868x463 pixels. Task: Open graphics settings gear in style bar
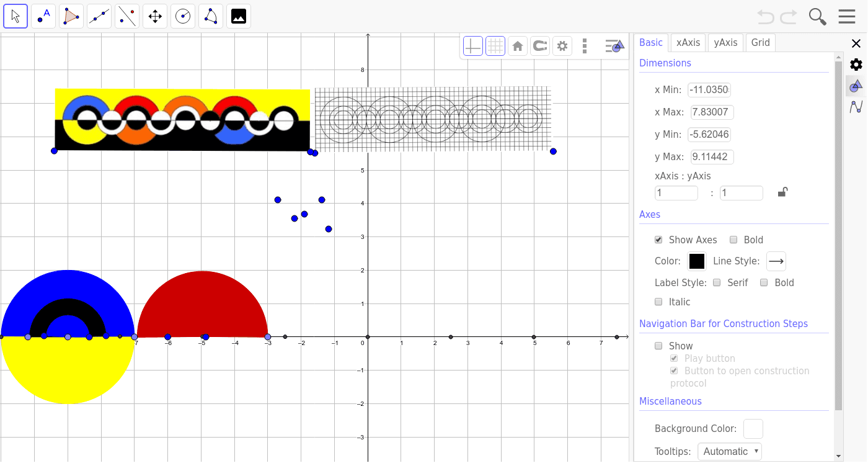(562, 46)
